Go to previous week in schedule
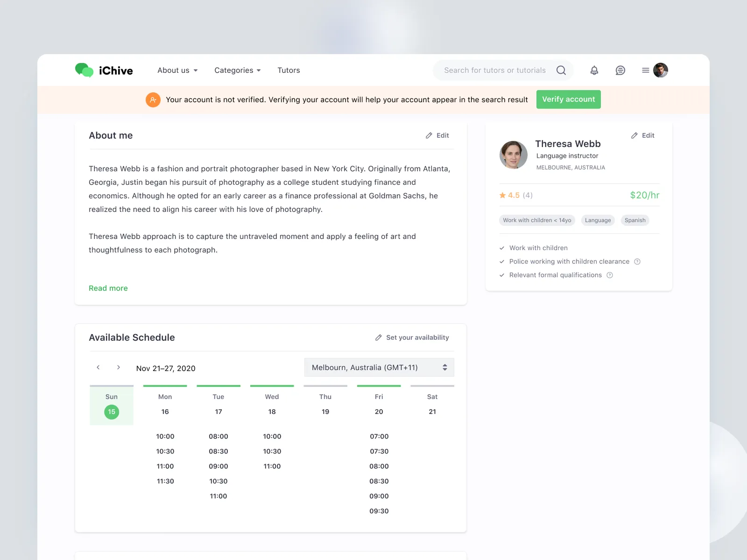747x560 pixels. click(98, 367)
